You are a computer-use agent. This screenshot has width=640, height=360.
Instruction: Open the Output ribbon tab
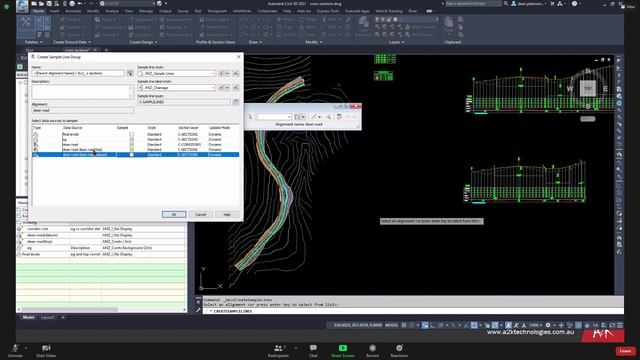(165, 11)
